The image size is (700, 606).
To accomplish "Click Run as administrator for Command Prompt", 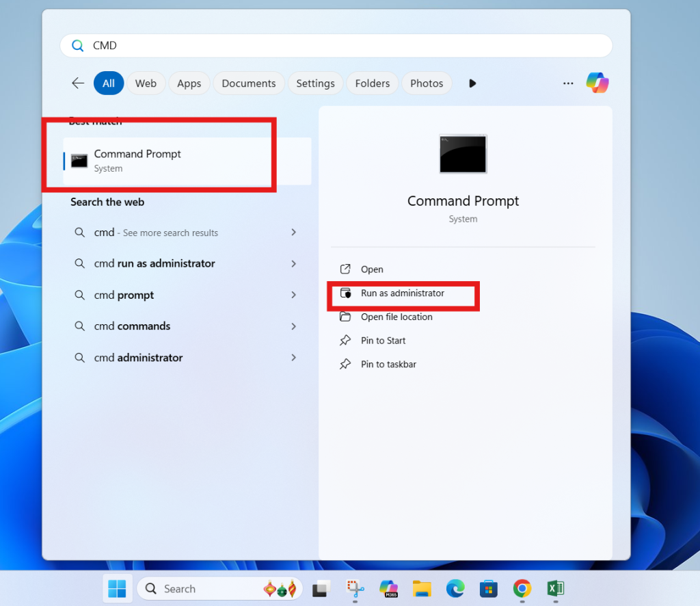I will point(403,293).
